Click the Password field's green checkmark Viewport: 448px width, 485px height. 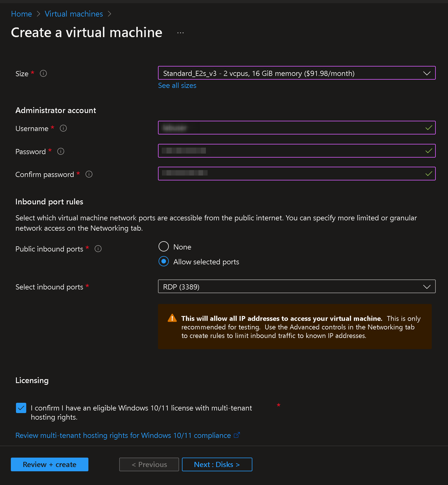click(x=429, y=151)
